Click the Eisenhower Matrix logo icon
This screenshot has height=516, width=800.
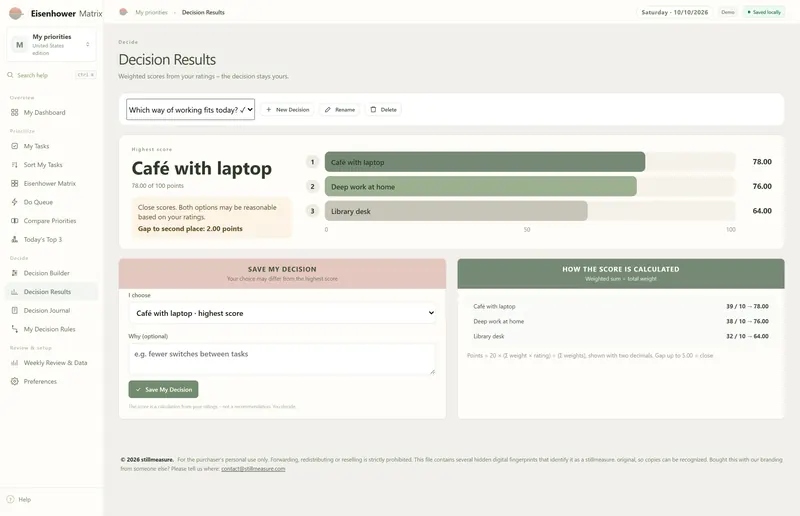[16, 13]
